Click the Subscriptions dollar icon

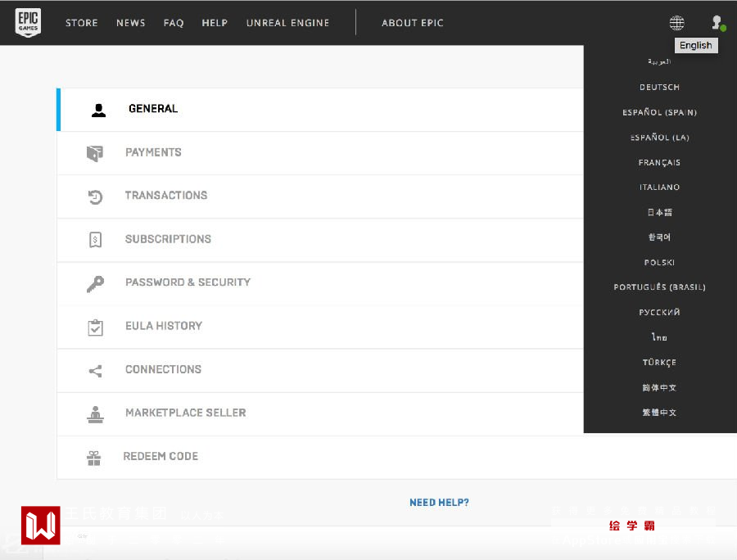(x=95, y=240)
